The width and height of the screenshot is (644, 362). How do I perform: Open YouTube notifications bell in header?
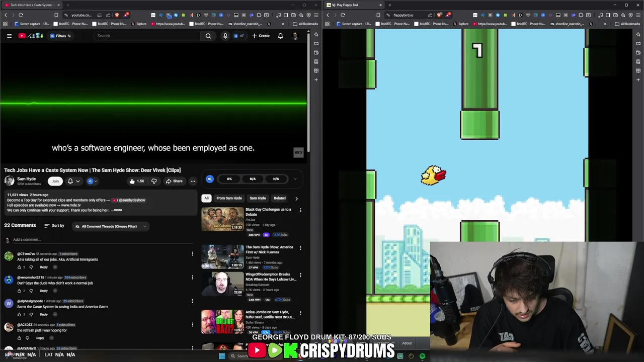pos(280,36)
